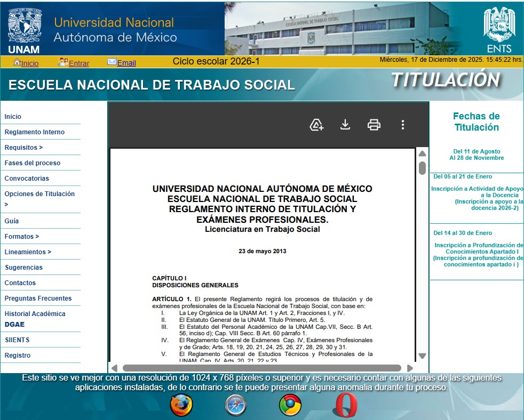Click the users icon beside Entrar
The image size is (524, 420).
click(x=63, y=62)
